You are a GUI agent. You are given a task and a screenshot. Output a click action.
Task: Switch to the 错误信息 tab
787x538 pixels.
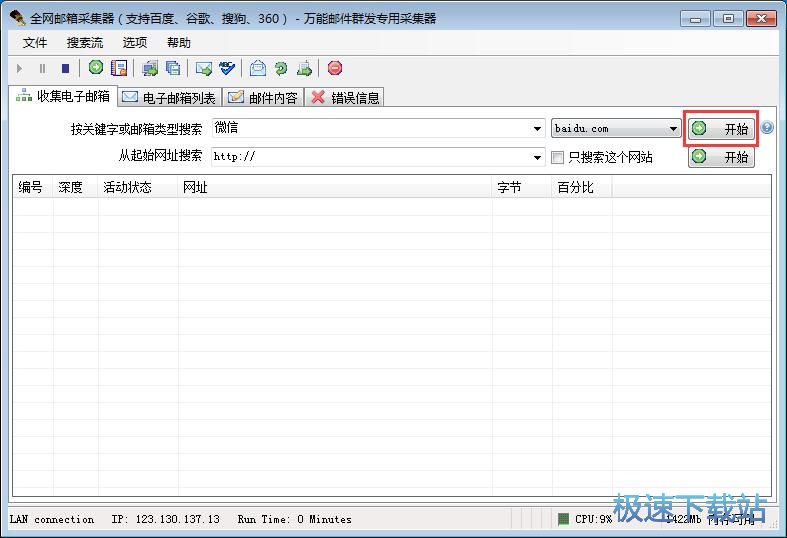tap(345, 97)
